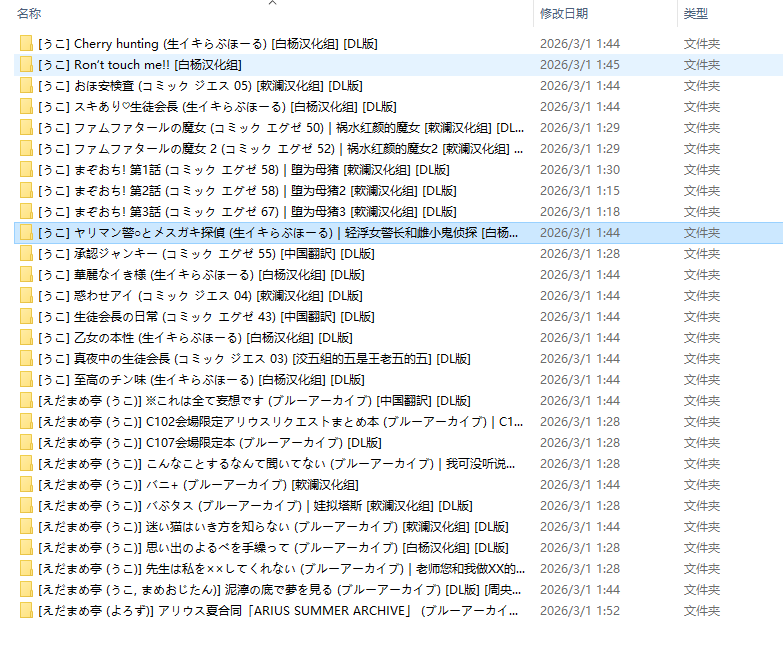Click the バニ+ folder icon
The height and width of the screenshot is (659, 783).
coord(26,485)
